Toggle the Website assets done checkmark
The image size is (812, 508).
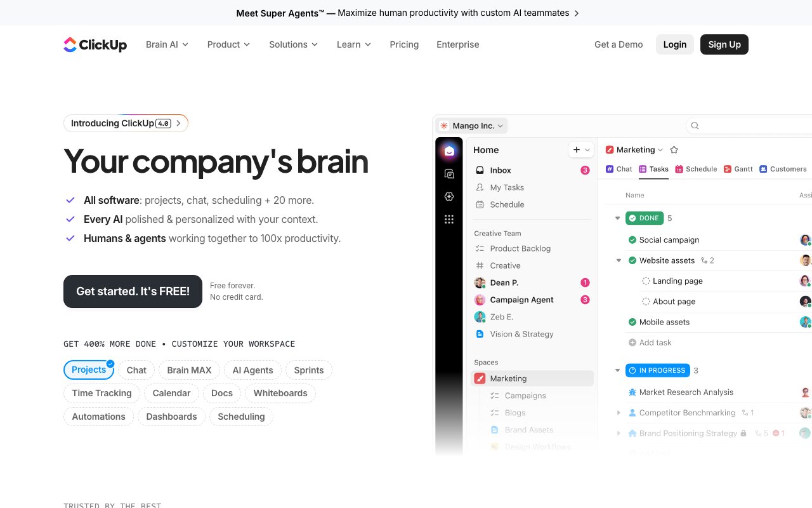click(632, 260)
